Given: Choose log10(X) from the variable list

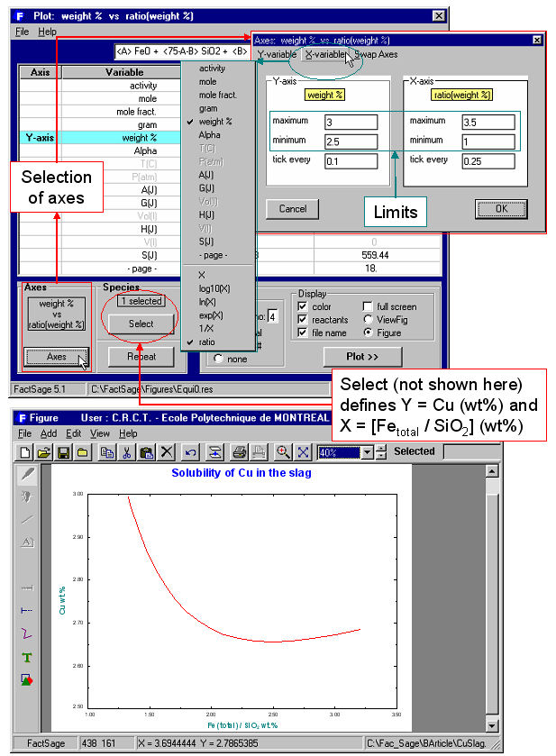Looking at the screenshot, I should (x=212, y=290).
